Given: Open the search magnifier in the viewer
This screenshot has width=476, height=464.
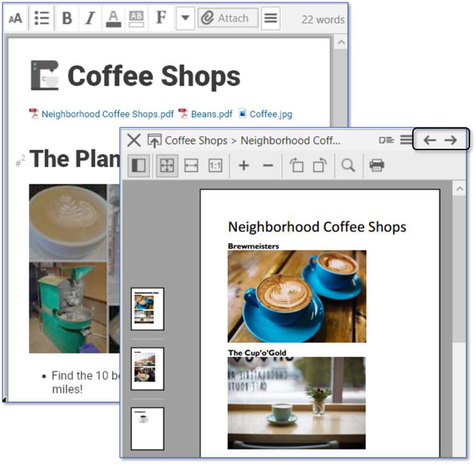Looking at the screenshot, I should (x=348, y=166).
